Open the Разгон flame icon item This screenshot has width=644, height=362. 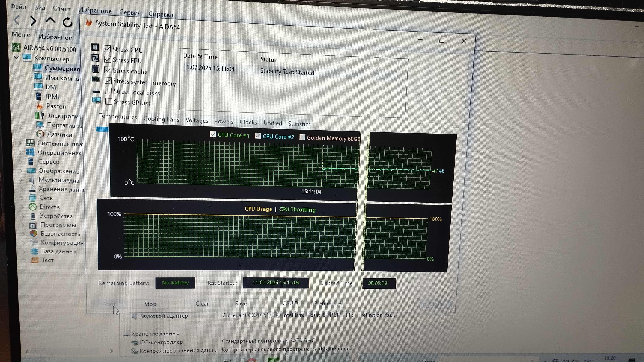pos(39,106)
